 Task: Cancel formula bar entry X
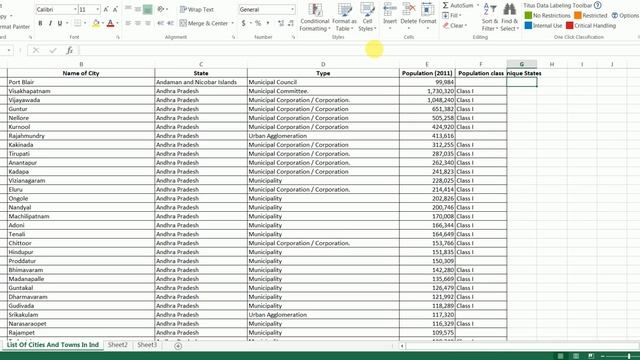36,50
